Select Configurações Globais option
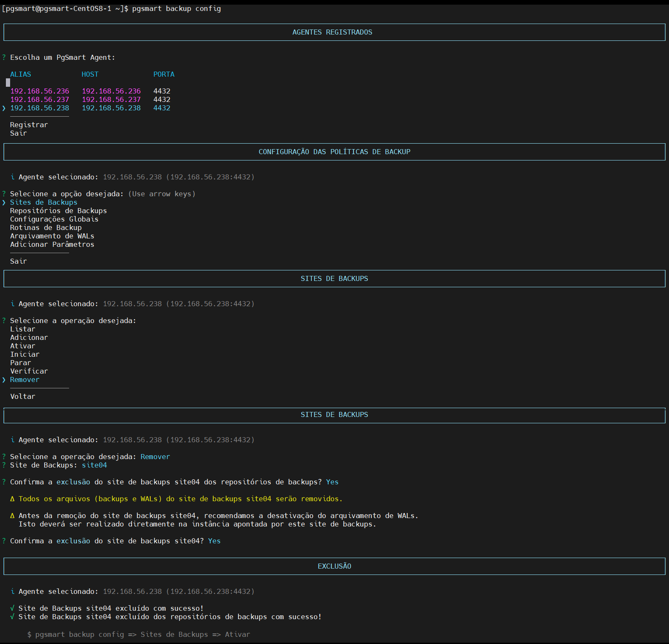The height and width of the screenshot is (644, 669). tap(54, 219)
